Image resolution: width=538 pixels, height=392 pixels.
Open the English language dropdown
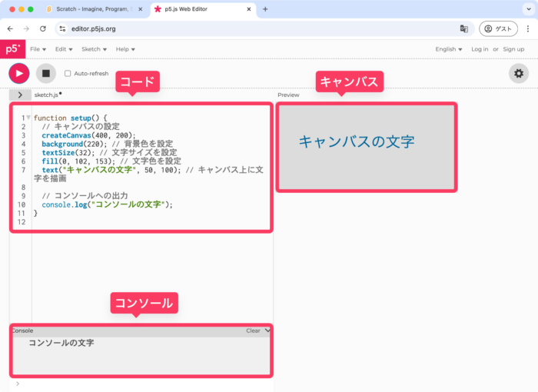click(449, 49)
